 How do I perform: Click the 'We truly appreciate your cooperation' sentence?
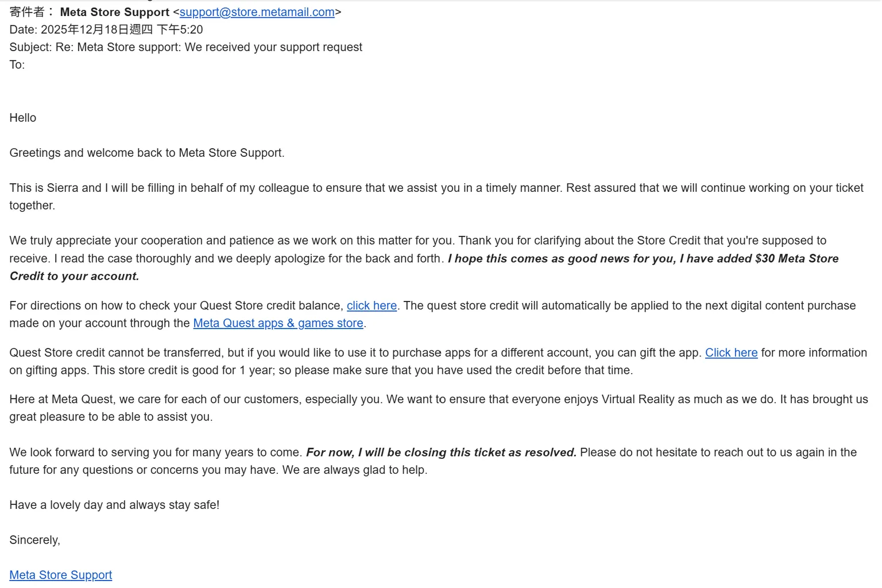[233, 241]
